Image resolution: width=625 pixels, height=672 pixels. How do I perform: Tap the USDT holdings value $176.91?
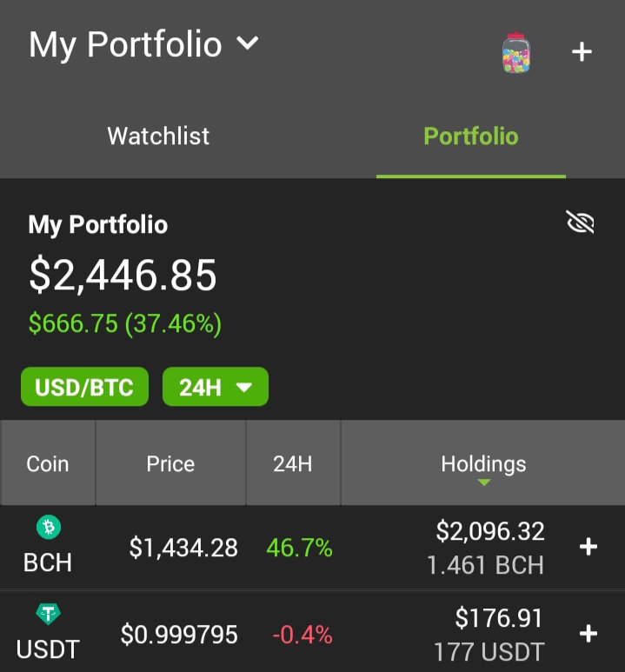click(499, 618)
